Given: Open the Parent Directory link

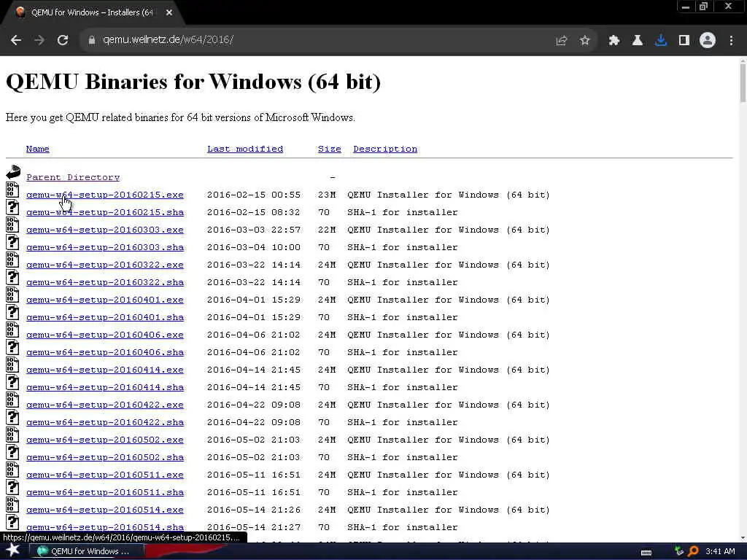Looking at the screenshot, I should [x=73, y=177].
